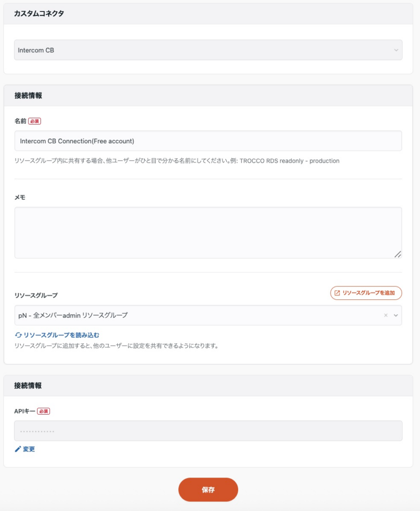Click the リソースグループ field label
This screenshot has height=511, width=420.
(x=36, y=295)
